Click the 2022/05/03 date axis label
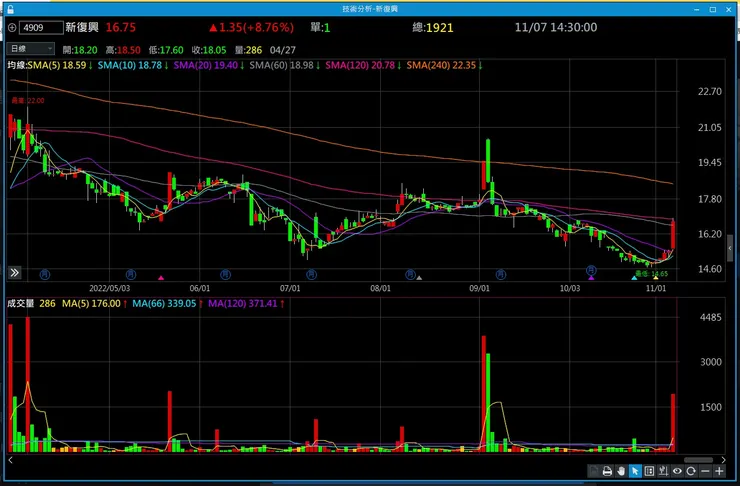Screen dimensions: 740x486 click(x=109, y=288)
